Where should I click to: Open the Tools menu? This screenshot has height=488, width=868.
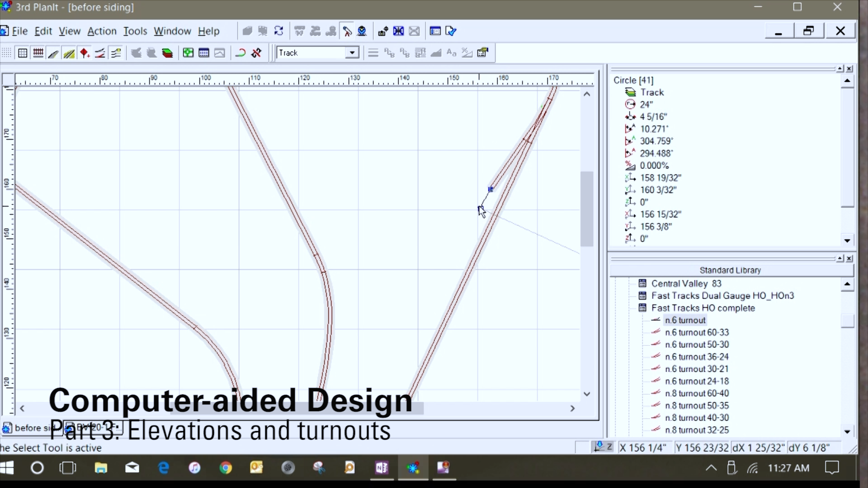coord(134,31)
